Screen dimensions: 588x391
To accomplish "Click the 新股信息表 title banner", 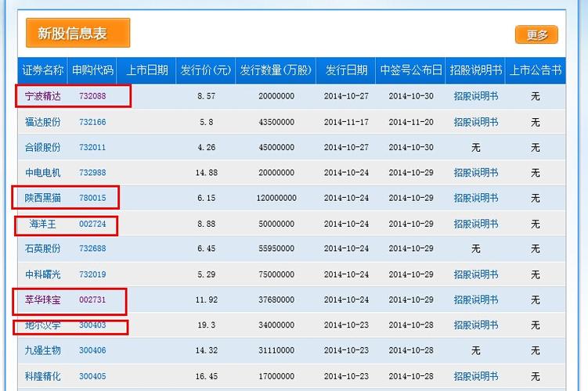I will (x=78, y=33).
